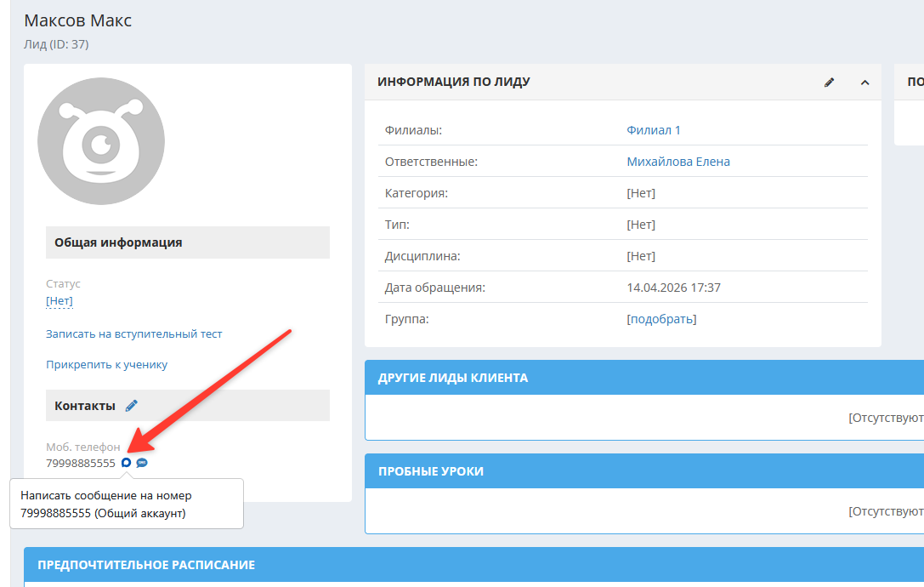Viewport: 924px width, 587px height.
Task: Click the SMS bubble icon beside 79998885555
Action: [142, 463]
